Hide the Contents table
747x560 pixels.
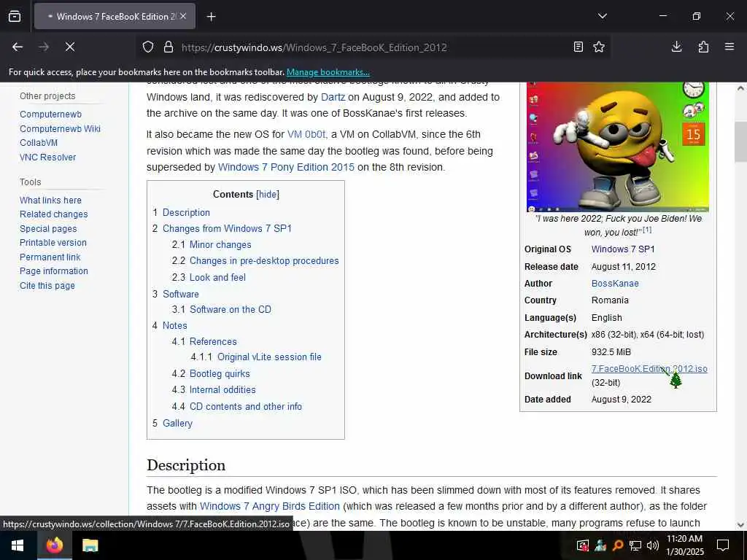(268, 194)
